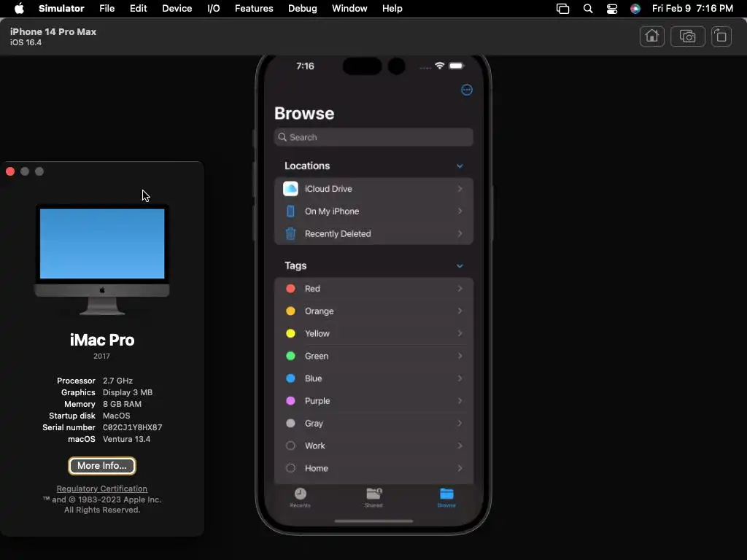
Task: Open the Window menu
Action: coord(349,9)
